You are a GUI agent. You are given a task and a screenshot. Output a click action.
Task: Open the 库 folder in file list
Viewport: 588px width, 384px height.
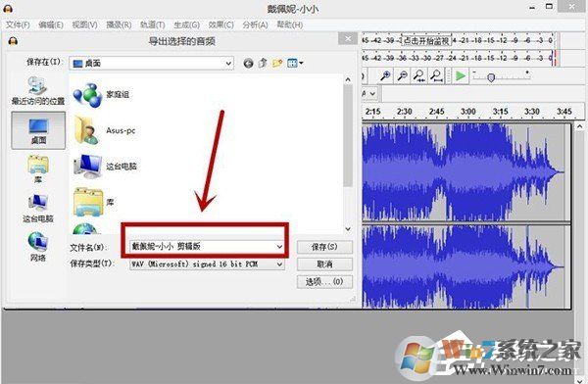coord(94,203)
